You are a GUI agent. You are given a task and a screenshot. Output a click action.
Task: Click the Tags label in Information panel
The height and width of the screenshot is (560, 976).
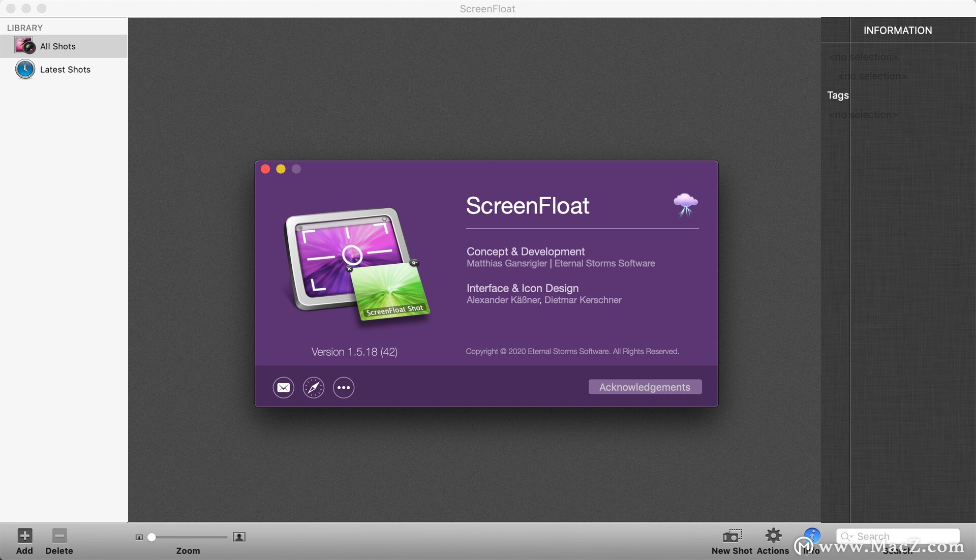tap(838, 96)
